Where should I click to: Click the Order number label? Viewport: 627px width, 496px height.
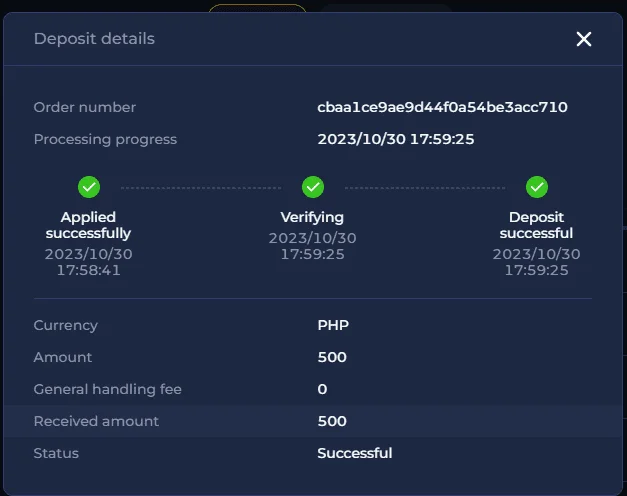pos(85,107)
